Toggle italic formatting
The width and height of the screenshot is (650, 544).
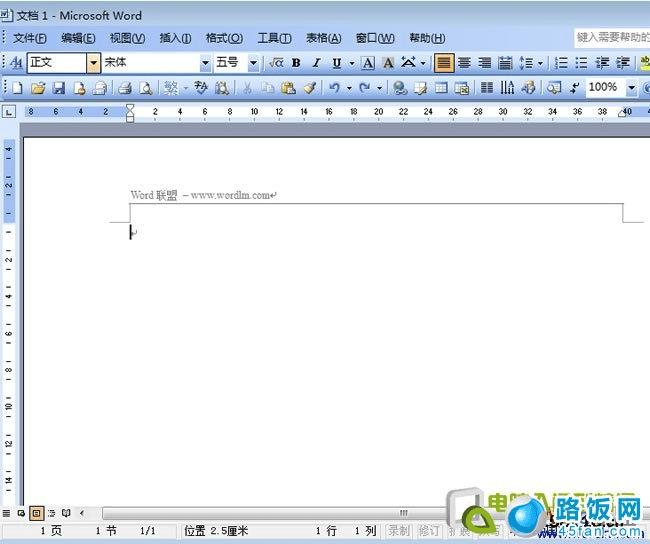click(x=316, y=63)
